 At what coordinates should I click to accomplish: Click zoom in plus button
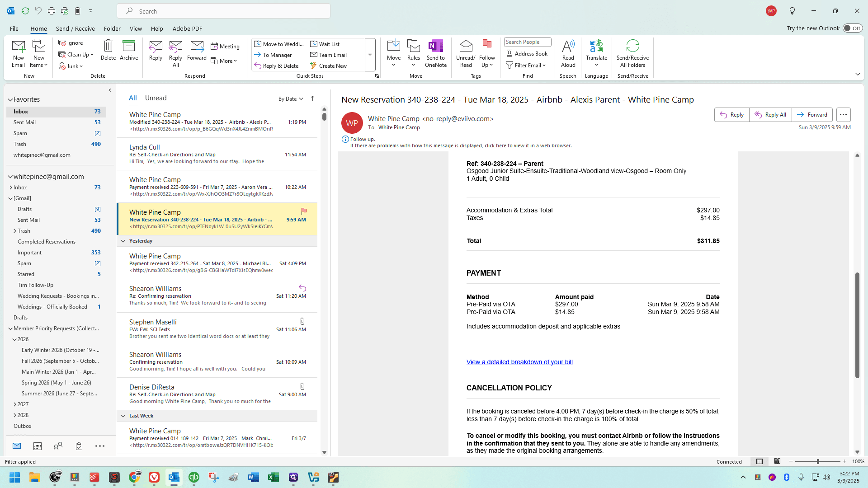pyautogui.click(x=844, y=461)
